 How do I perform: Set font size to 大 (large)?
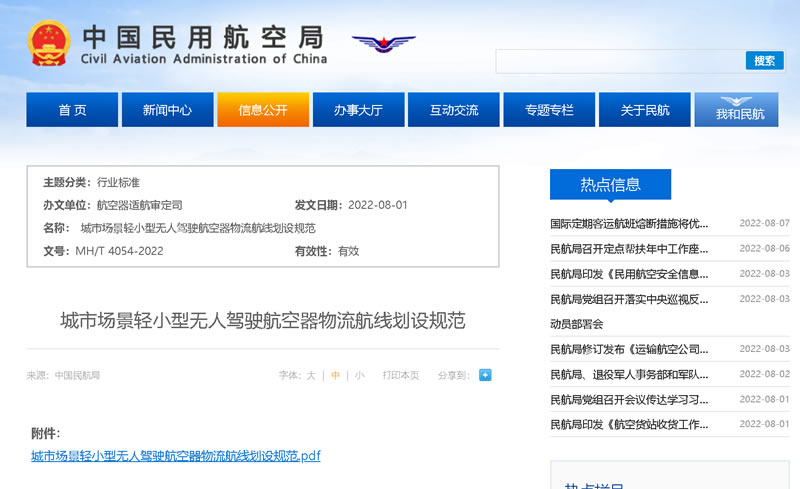pyautogui.click(x=311, y=376)
